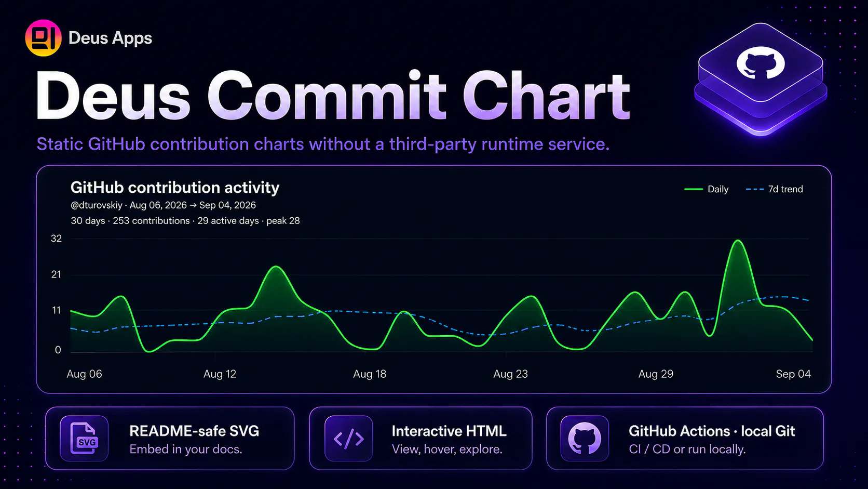Image resolution: width=868 pixels, height=489 pixels.
Task: Click the y-axis label "11"
Action: pos(57,310)
